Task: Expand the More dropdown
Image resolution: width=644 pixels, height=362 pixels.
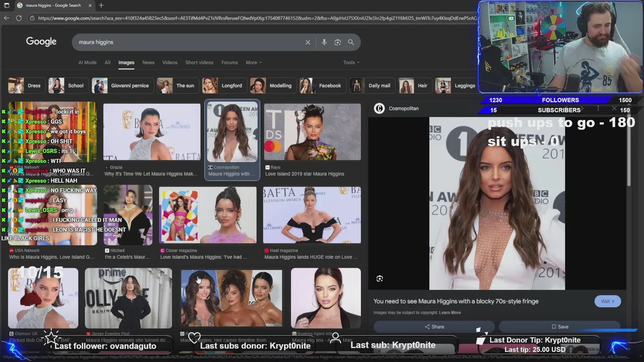Action: pyautogui.click(x=254, y=62)
